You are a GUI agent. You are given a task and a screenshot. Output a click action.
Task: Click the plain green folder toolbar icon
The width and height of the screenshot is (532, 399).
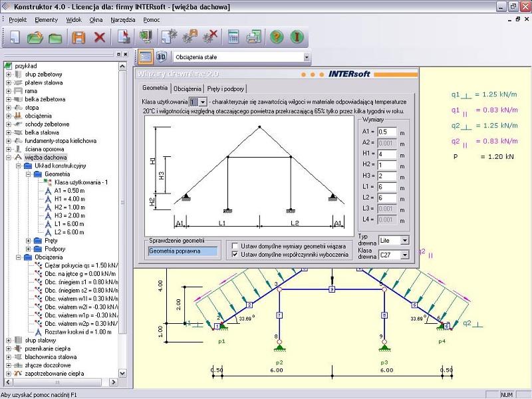click(x=55, y=38)
